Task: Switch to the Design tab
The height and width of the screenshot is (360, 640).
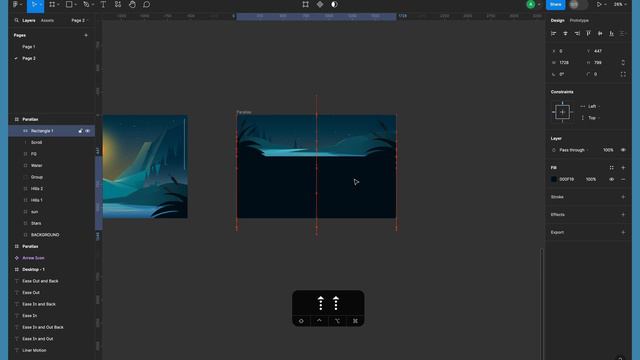Action: pyautogui.click(x=557, y=20)
